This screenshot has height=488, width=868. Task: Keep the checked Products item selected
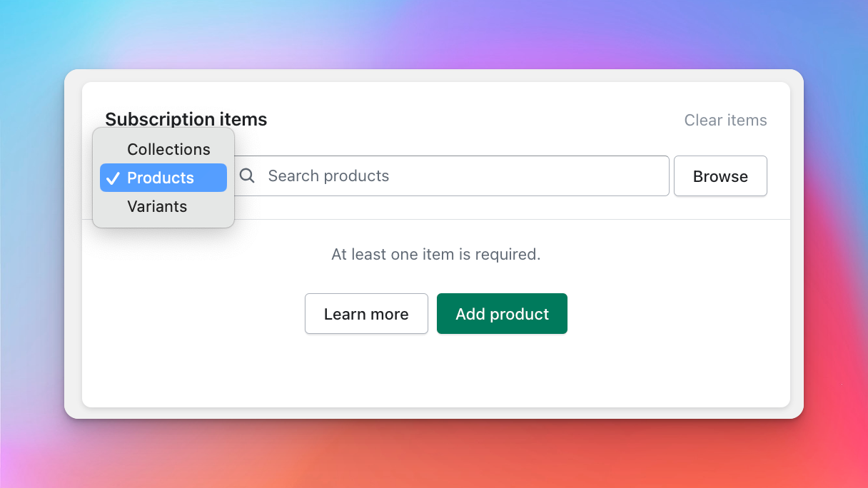click(x=161, y=178)
